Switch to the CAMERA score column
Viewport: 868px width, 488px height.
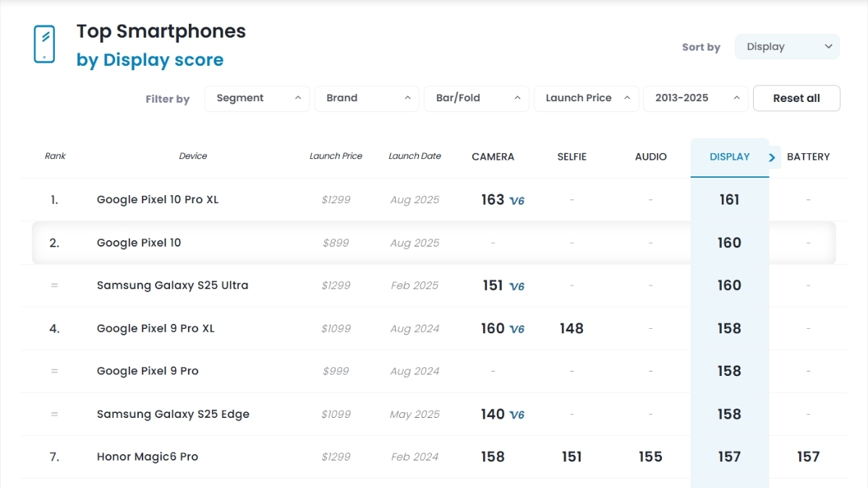pyautogui.click(x=493, y=157)
